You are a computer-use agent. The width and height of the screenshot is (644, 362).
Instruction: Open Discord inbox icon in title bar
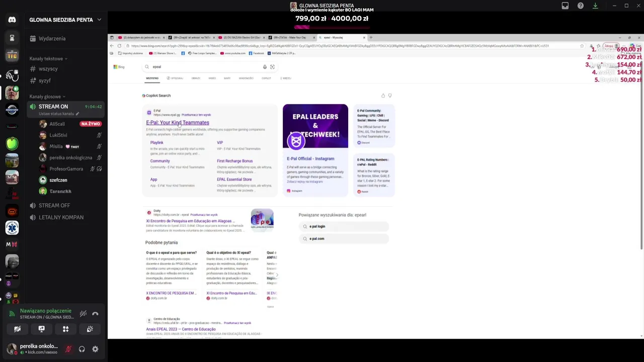(x=565, y=6)
